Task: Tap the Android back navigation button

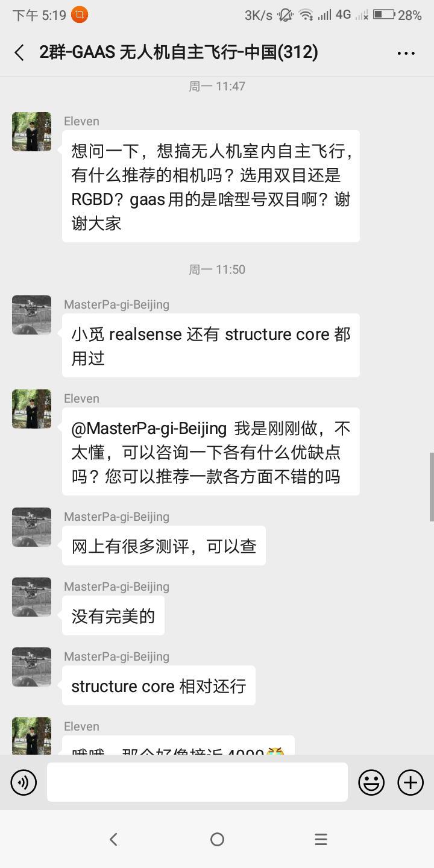Action: [113, 839]
